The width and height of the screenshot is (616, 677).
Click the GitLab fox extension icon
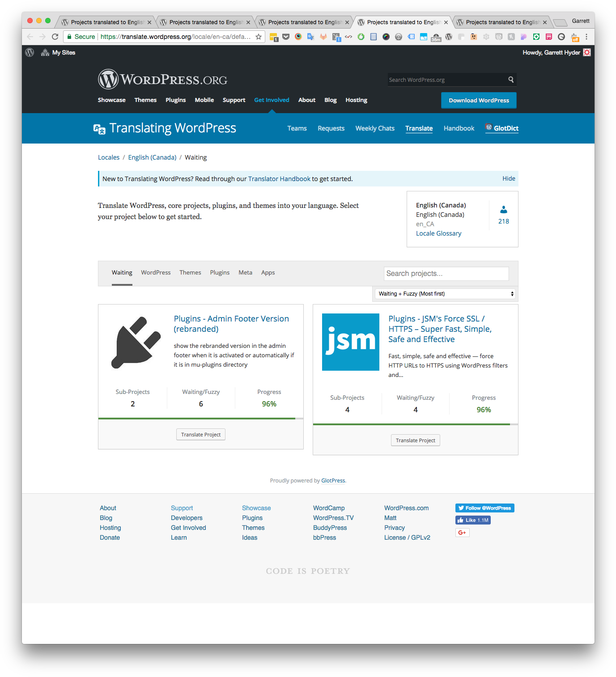(x=323, y=37)
